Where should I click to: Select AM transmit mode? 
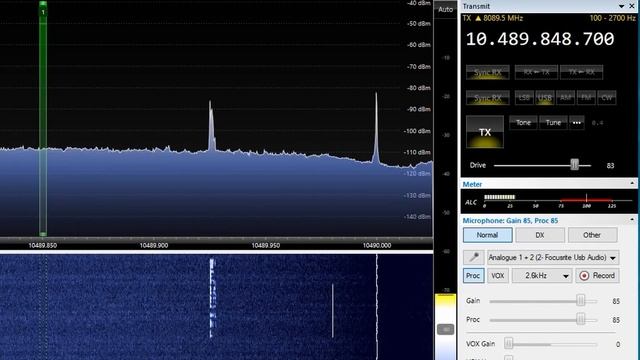pos(565,98)
